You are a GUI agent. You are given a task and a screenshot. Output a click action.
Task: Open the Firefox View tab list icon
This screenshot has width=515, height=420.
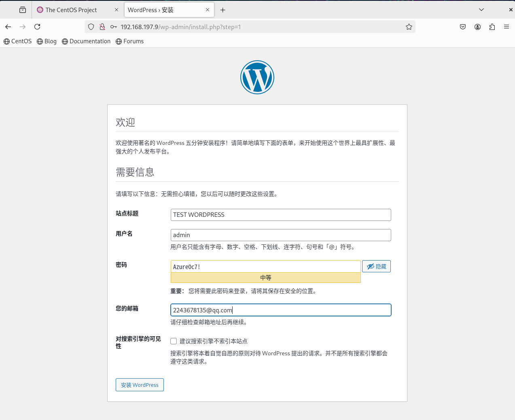pyautogui.click(x=23, y=10)
